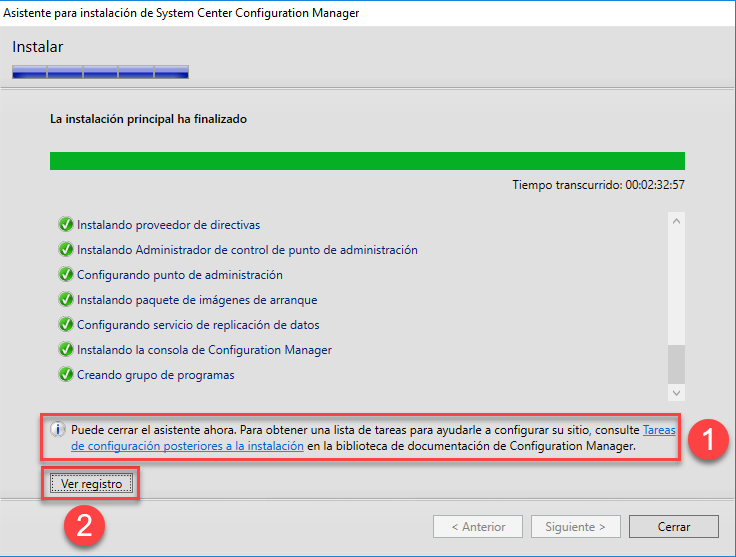
Task: Open Tareas de configuración posteriores link
Action: (x=187, y=446)
